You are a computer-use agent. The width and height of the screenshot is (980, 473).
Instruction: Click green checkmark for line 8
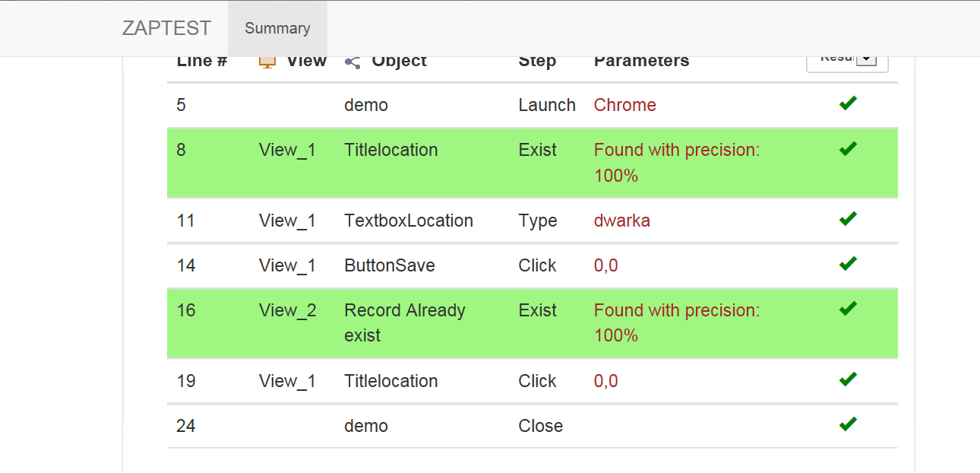tap(848, 148)
